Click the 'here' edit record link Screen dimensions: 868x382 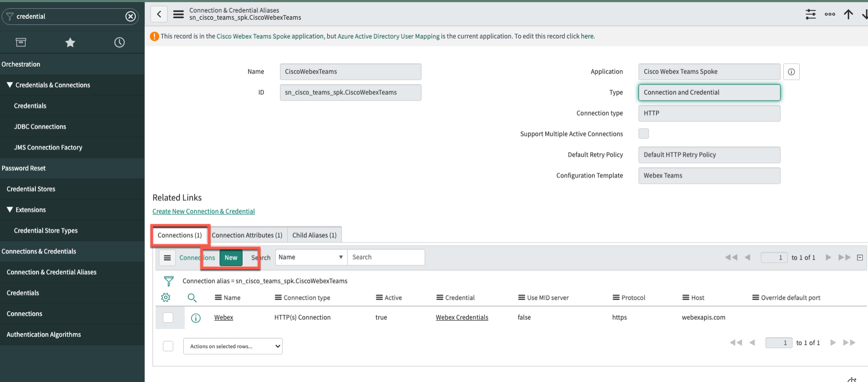[x=587, y=36]
